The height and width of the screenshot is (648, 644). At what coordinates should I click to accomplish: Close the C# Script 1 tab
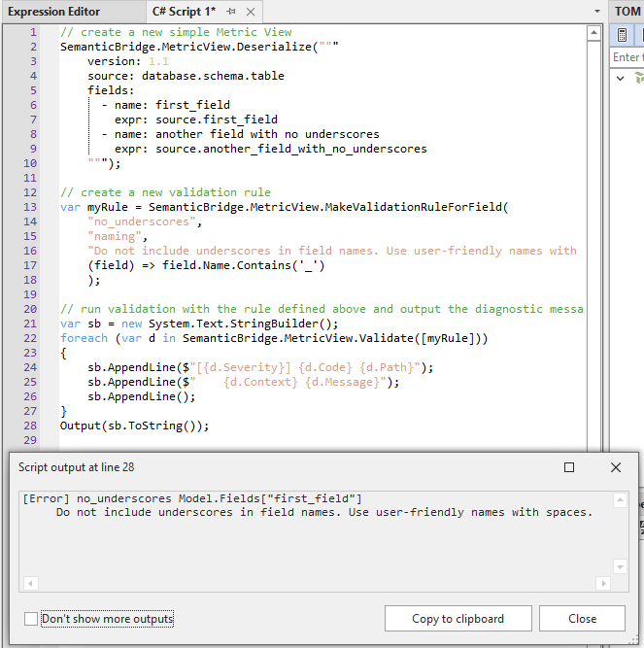pos(251,12)
